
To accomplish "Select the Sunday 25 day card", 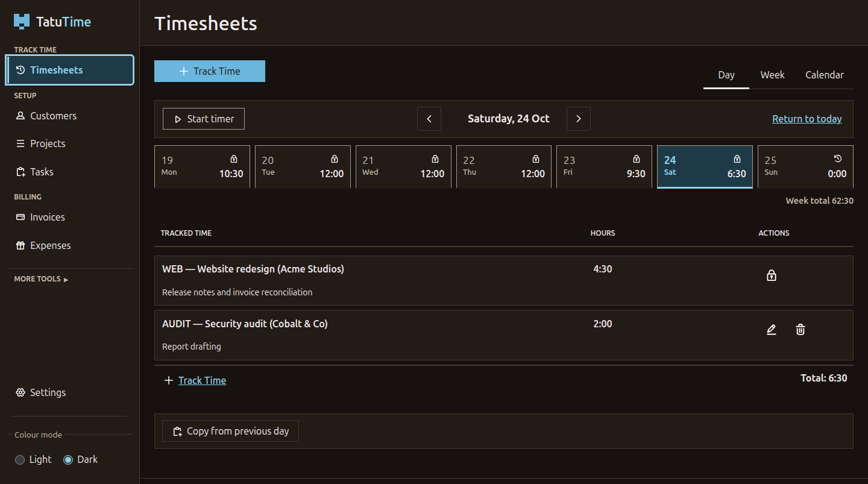I will 805,167.
